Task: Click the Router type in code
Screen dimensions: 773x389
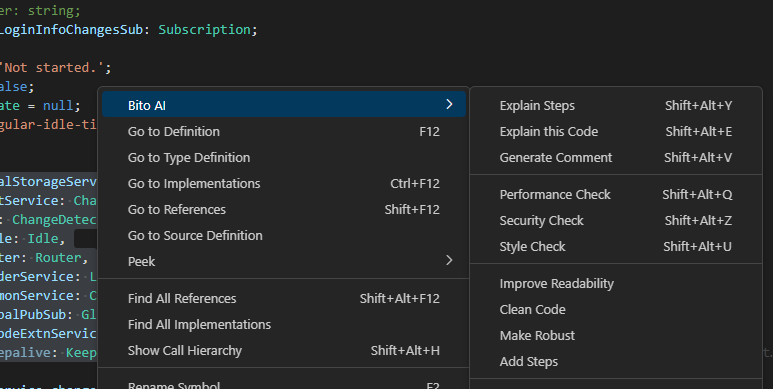Action: (x=58, y=257)
